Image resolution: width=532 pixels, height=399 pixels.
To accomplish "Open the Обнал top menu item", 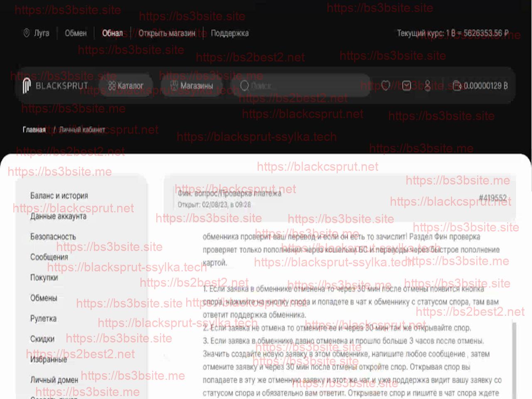I will [x=112, y=33].
